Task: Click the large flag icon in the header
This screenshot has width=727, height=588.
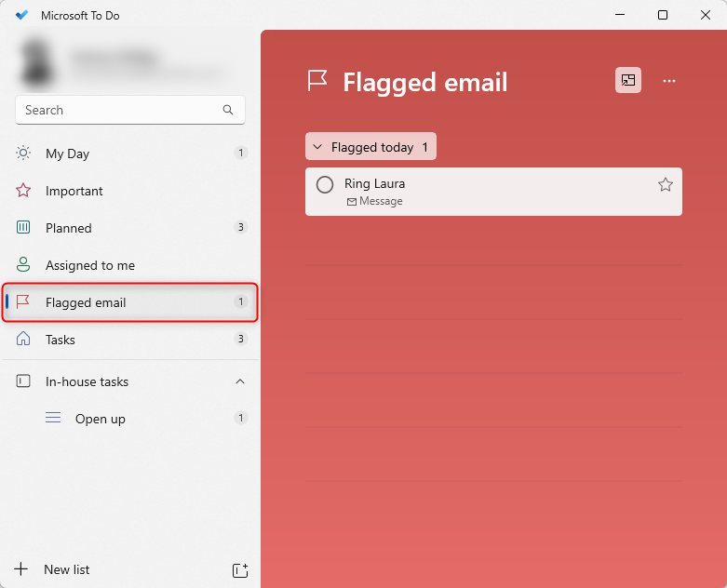Action: tap(317, 81)
